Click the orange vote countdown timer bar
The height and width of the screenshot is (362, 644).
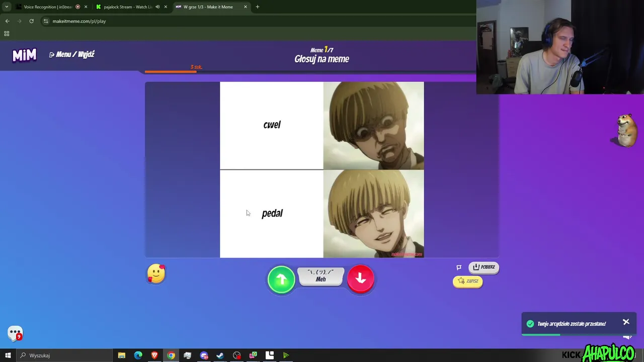pos(171,71)
